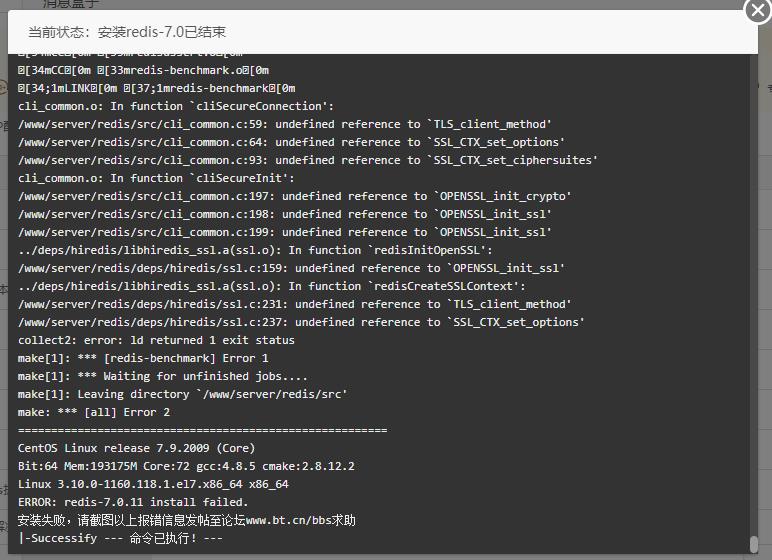The height and width of the screenshot is (560, 772).
Task: Click the '[redis-benchmark] Error 1' line
Action: coord(143,358)
